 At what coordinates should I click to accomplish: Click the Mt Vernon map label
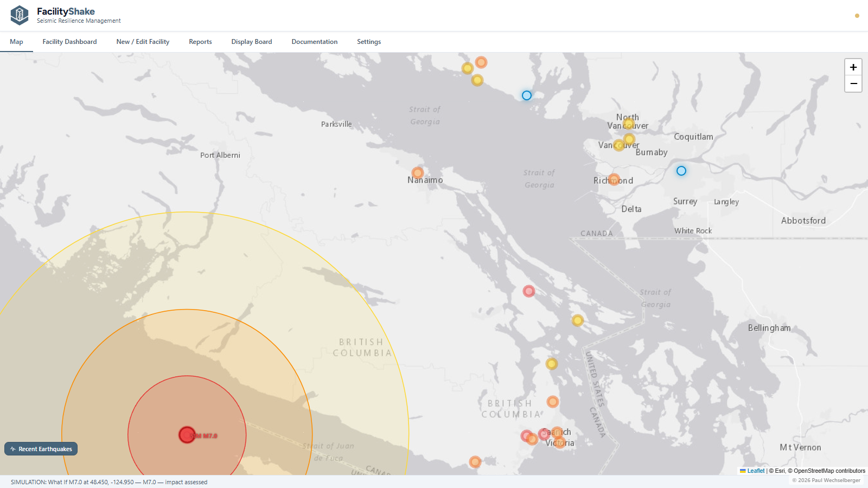tap(800, 447)
